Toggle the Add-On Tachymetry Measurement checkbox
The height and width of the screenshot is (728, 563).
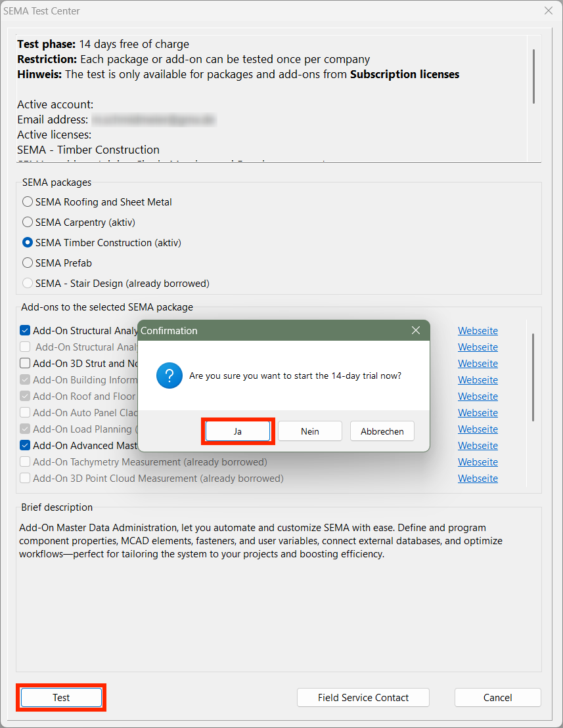click(x=25, y=462)
